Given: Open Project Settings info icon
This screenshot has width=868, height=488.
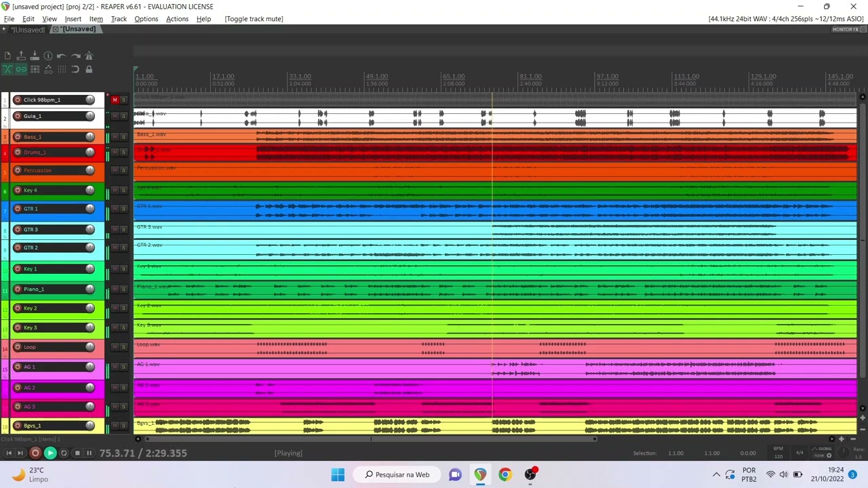Looking at the screenshot, I should point(48,56).
